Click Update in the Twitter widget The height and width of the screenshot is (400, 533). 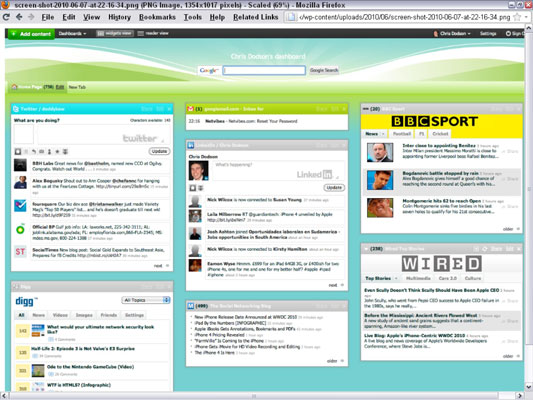click(159, 151)
